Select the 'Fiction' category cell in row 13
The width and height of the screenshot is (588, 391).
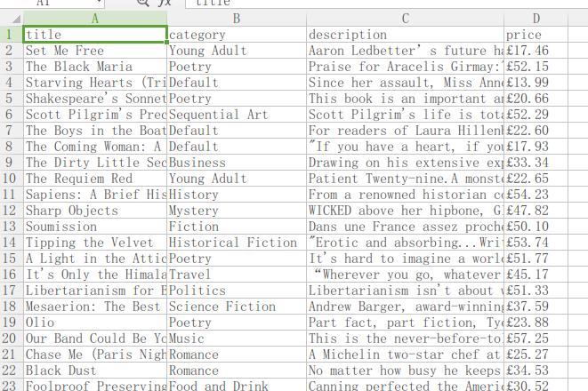237,227
